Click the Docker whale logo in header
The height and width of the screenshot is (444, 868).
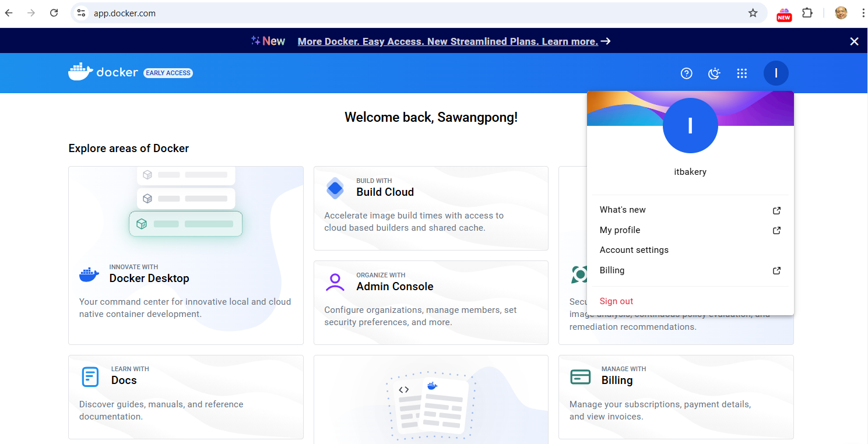click(x=80, y=72)
